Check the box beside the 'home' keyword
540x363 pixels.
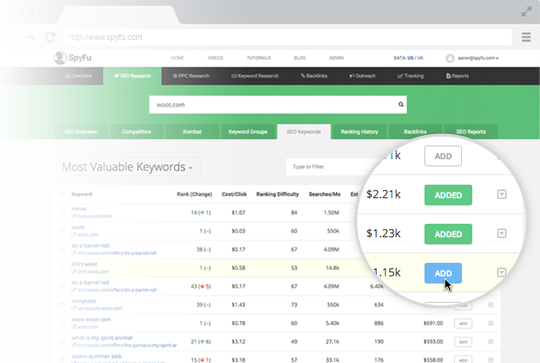coord(62,213)
